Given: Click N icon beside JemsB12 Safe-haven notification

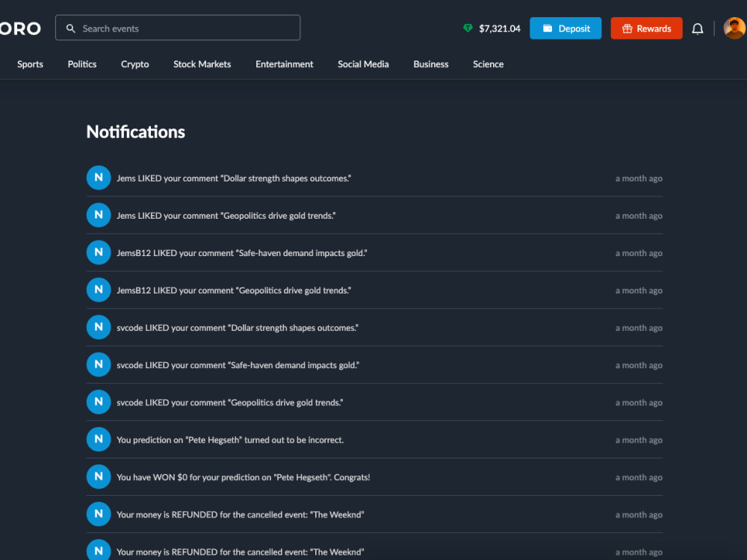Looking at the screenshot, I should pos(99,252).
